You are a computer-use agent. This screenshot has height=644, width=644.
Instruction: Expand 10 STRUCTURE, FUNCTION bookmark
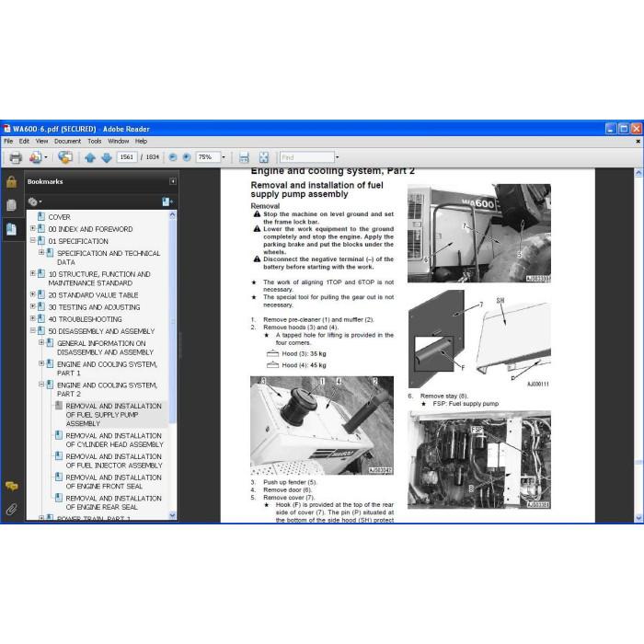pyautogui.click(x=32, y=273)
